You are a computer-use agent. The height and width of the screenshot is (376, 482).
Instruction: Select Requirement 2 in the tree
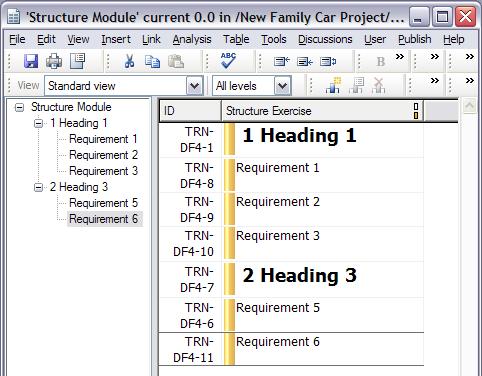tap(103, 155)
